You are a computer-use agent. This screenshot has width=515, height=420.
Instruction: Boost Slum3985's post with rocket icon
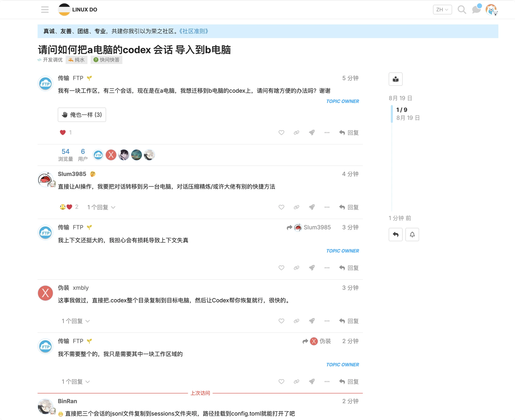pyautogui.click(x=312, y=207)
